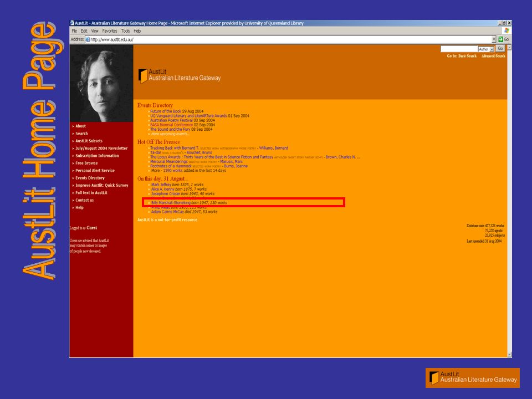Open UQ Vanguard Literary Awards event
Image resolution: width=532 pixels, height=399 pixels.
coord(188,116)
